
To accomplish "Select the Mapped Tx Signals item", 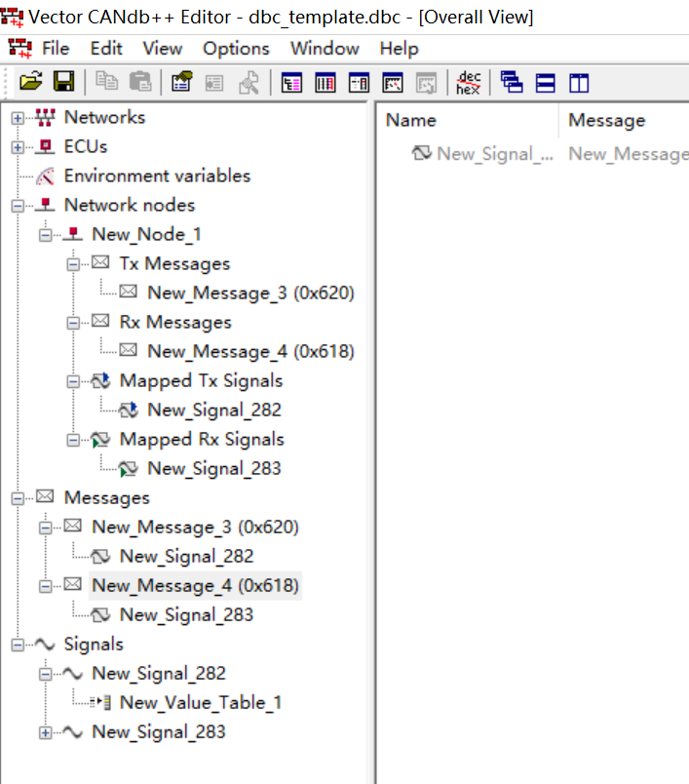I will [202, 381].
